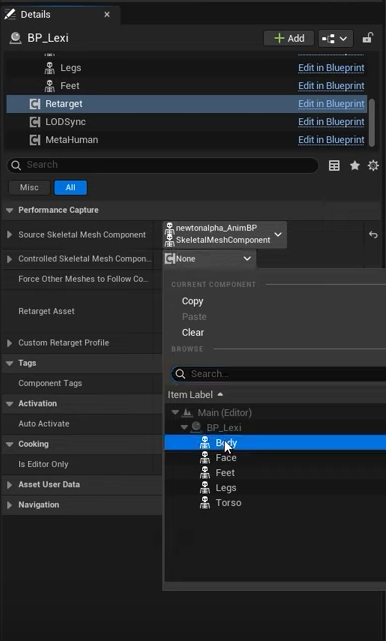Image resolution: width=386 pixels, height=641 pixels.
Task: Click the lock icon in Details header
Action: click(367, 38)
